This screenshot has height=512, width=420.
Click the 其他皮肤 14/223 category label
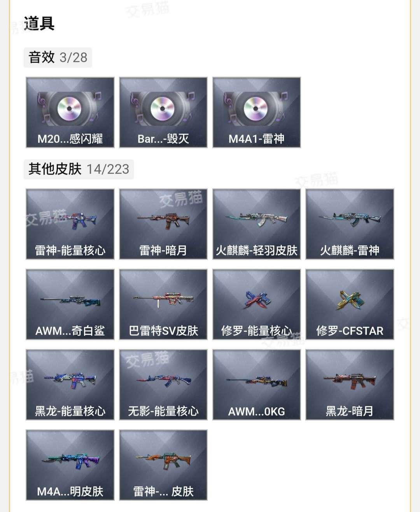click(79, 169)
